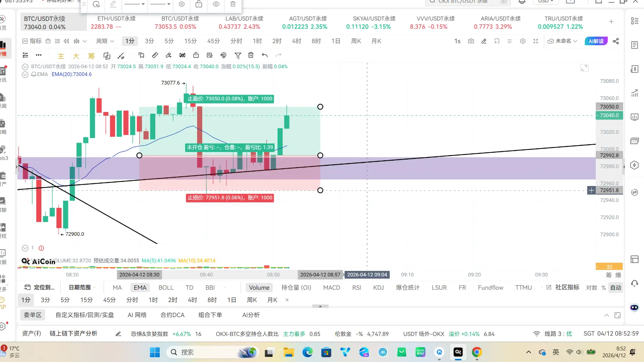Click the share icon beside AI解读
Screen dimensions: 644x362
616,41
